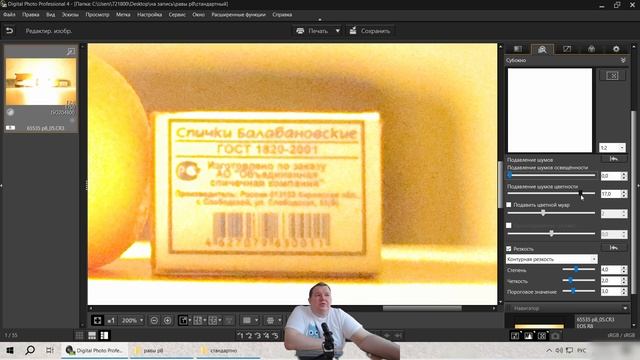
Task: Enable the Подавить цветной муар checkbox
Action: coord(509,205)
